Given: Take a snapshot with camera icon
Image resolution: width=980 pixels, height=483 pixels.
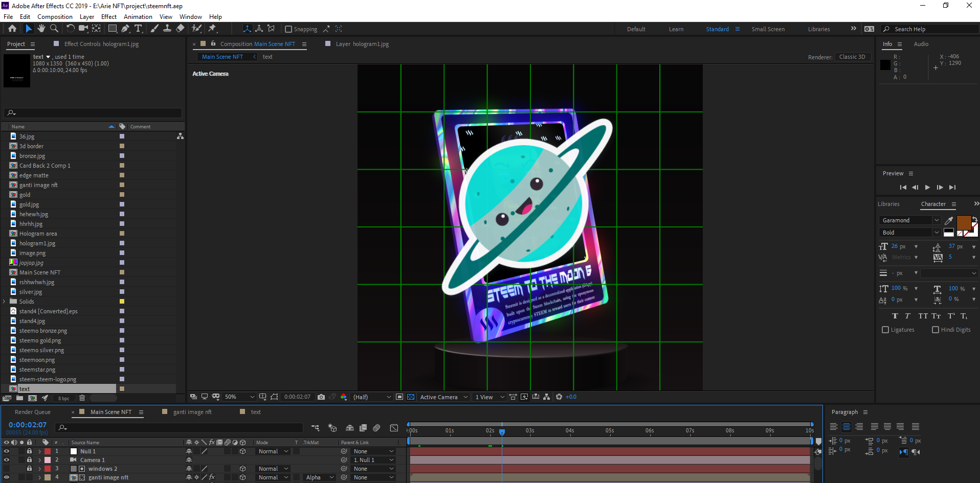Looking at the screenshot, I should pyautogui.click(x=321, y=397).
